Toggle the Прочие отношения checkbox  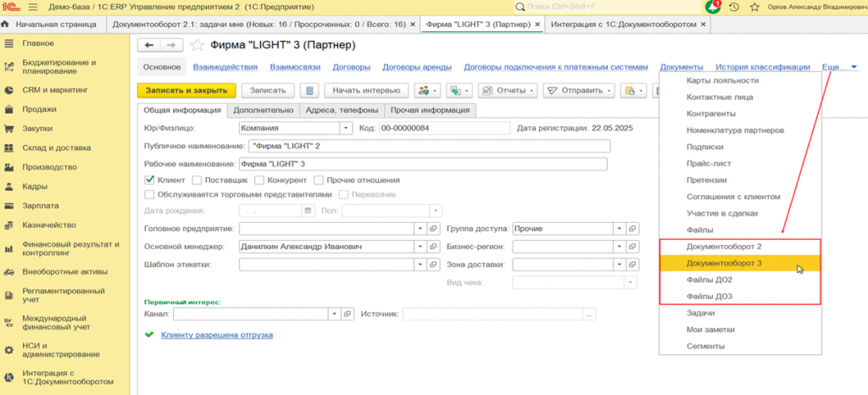pyautogui.click(x=319, y=180)
